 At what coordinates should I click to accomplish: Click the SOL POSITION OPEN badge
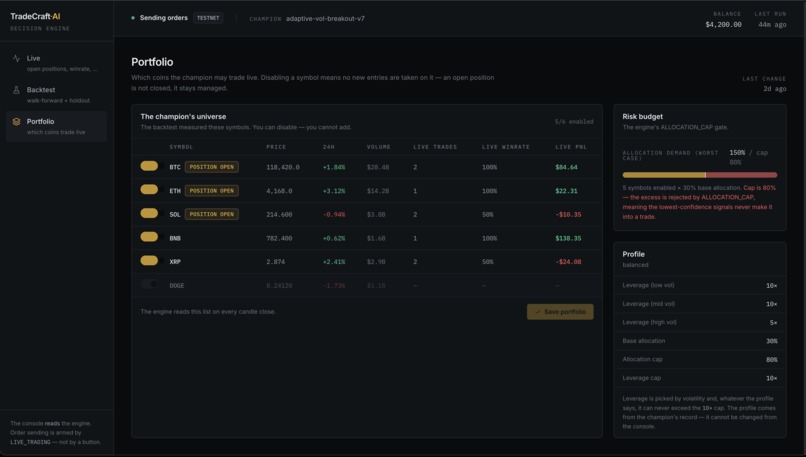(212, 214)
